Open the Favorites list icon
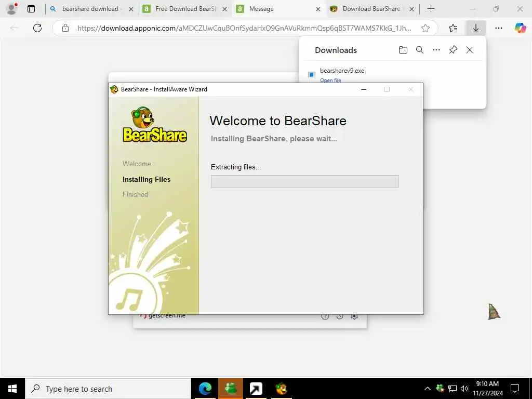 [453, 28]
